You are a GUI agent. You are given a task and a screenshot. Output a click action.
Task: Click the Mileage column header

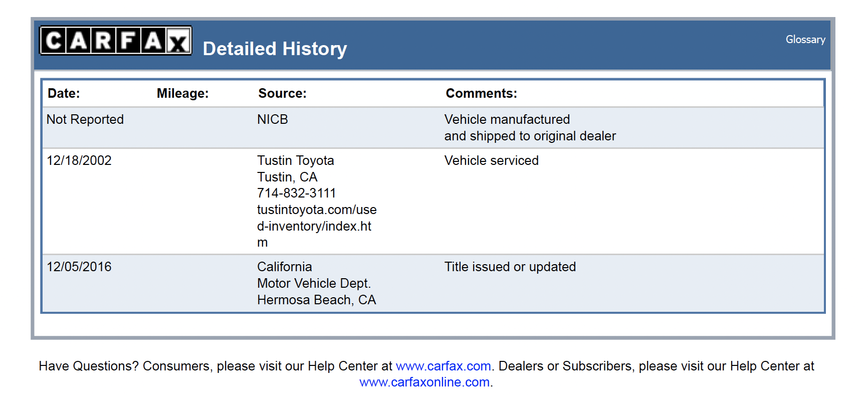pyautogui.click(x=182, y=93)
